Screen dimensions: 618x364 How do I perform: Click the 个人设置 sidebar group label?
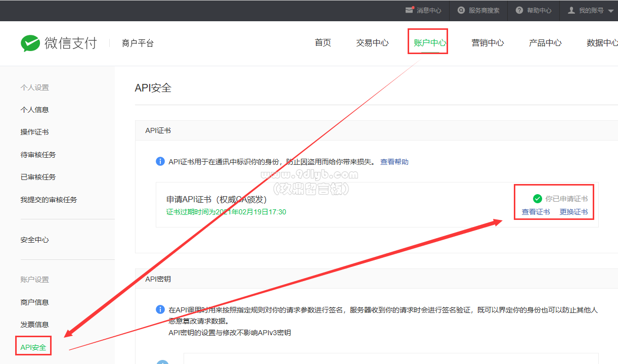tap(34, 87)
